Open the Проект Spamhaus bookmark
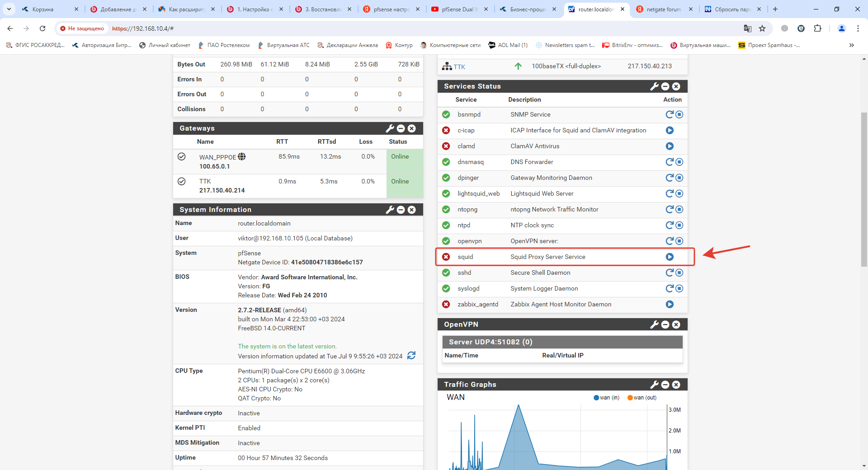 coord(769,45)
